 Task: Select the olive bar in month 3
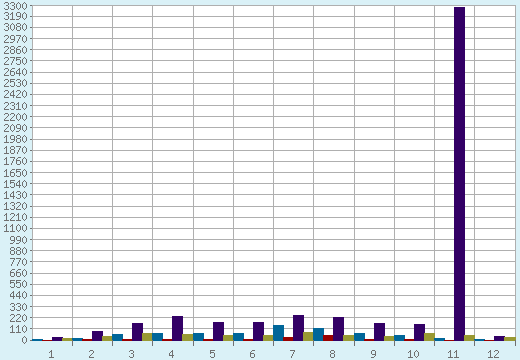(147, 337)
